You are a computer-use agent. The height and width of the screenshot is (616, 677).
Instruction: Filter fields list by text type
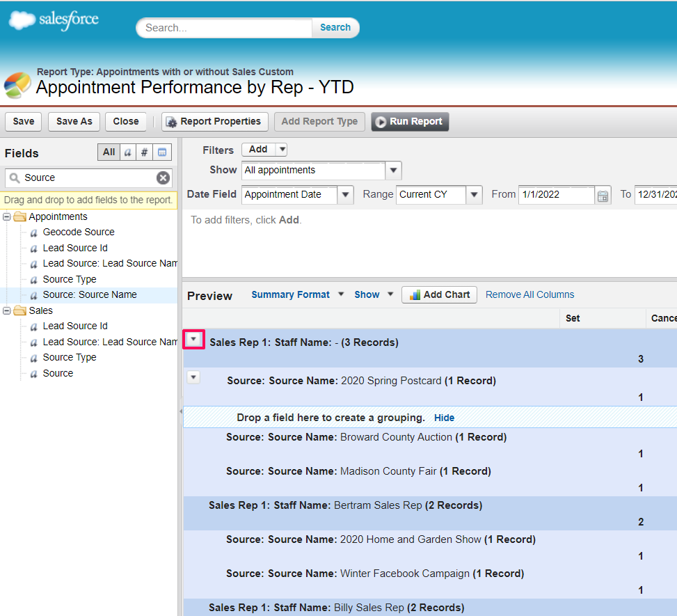[x=128, y=152]
